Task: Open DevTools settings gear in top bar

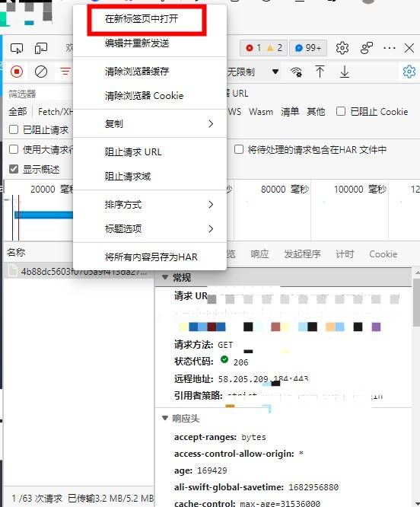Action: point(342,48)
